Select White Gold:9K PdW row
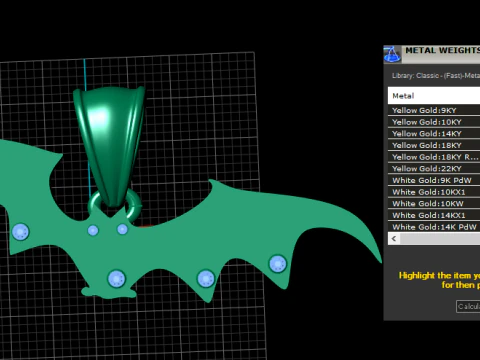The image size is (480, 360). 434,180
